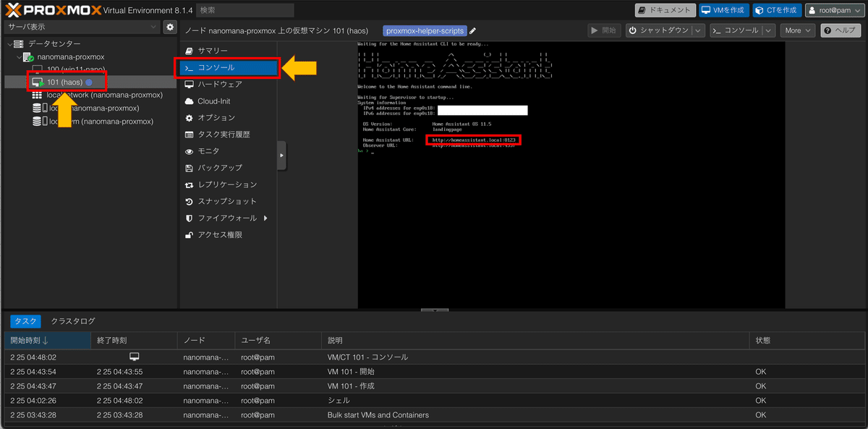Expand the ファイアウォール submenu arrow

(x=265, y=218)
